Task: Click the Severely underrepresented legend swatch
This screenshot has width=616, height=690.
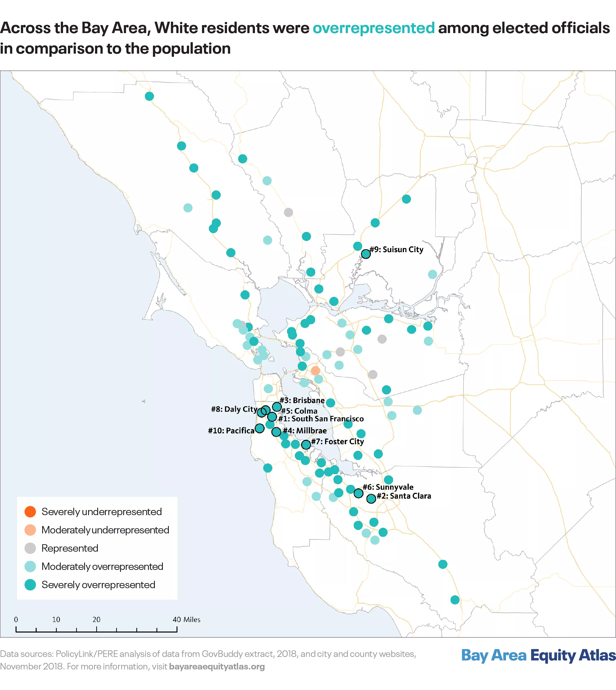Action: pyautogui.click(x=31, y=511)
